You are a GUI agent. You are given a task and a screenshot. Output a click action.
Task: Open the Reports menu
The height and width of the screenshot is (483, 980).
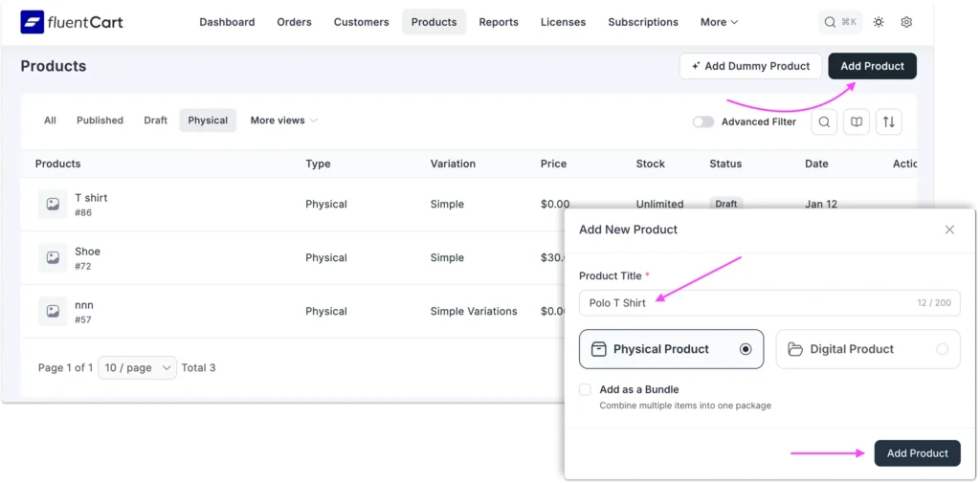tap(499, 22)
